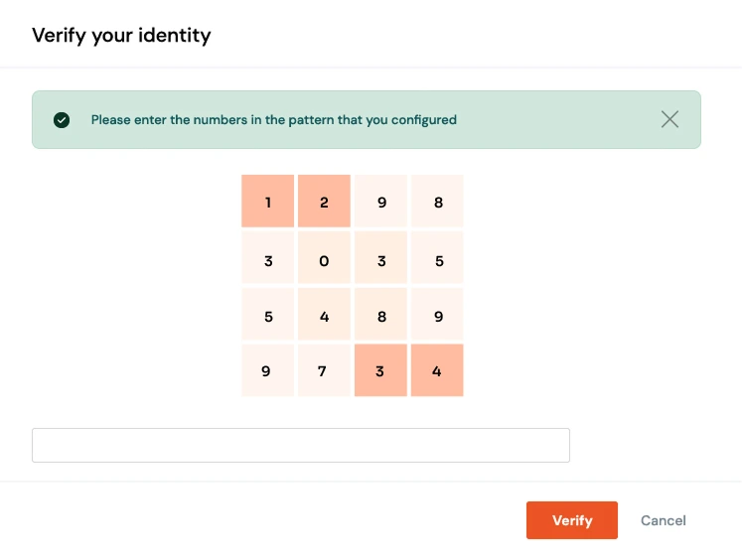Focus the pattern number input field
The image size is (742, 560).
[x=300, y=445]
